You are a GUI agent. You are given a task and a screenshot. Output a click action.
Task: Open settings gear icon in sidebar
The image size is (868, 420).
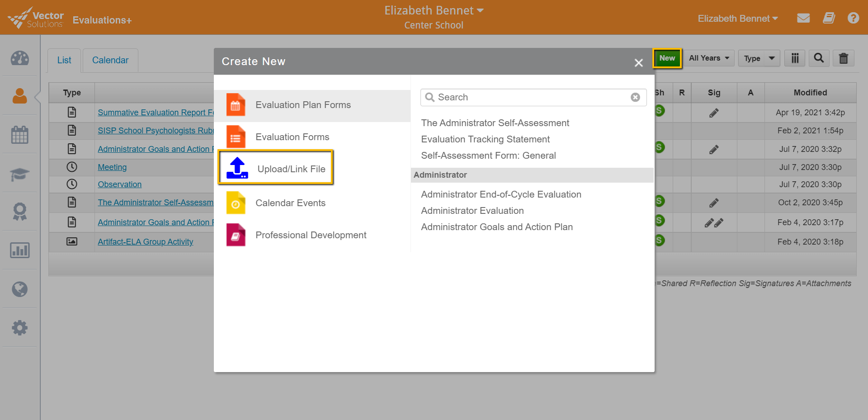click(20, 328)
